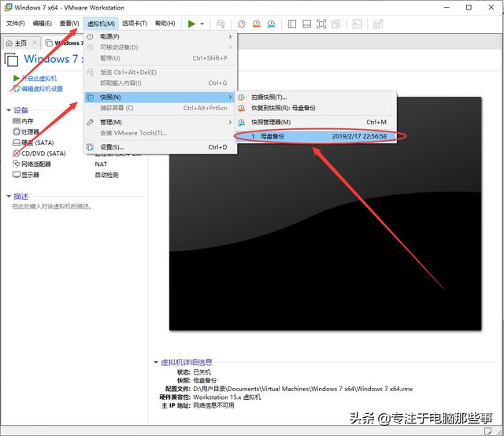Open the 选项卡(T) menu
This screenshot has width=504, height=436.
tap(135, 24)
